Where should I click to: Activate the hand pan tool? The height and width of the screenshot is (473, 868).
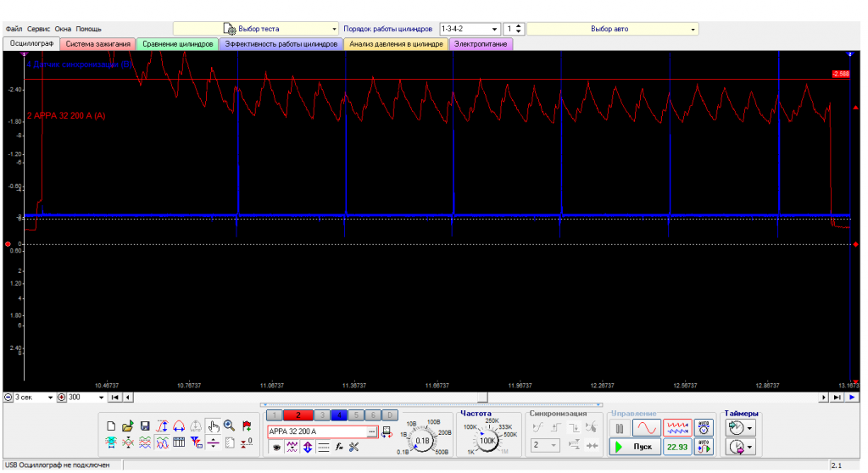pos(213,426)
